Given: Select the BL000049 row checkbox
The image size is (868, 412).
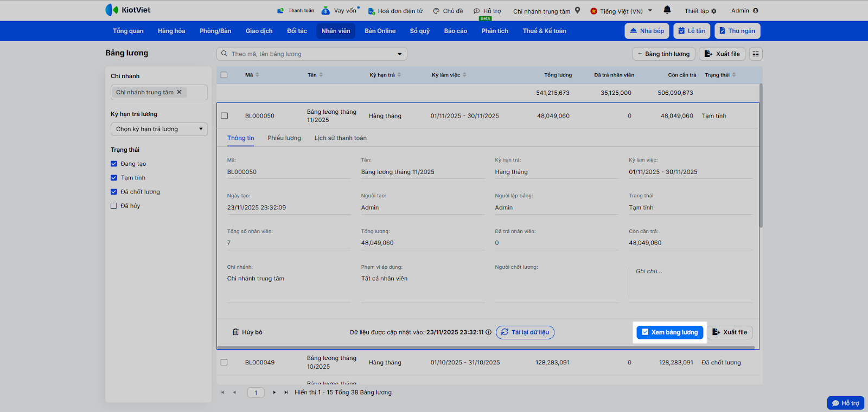Looking at the screenshot, I should tap(225, 362).
